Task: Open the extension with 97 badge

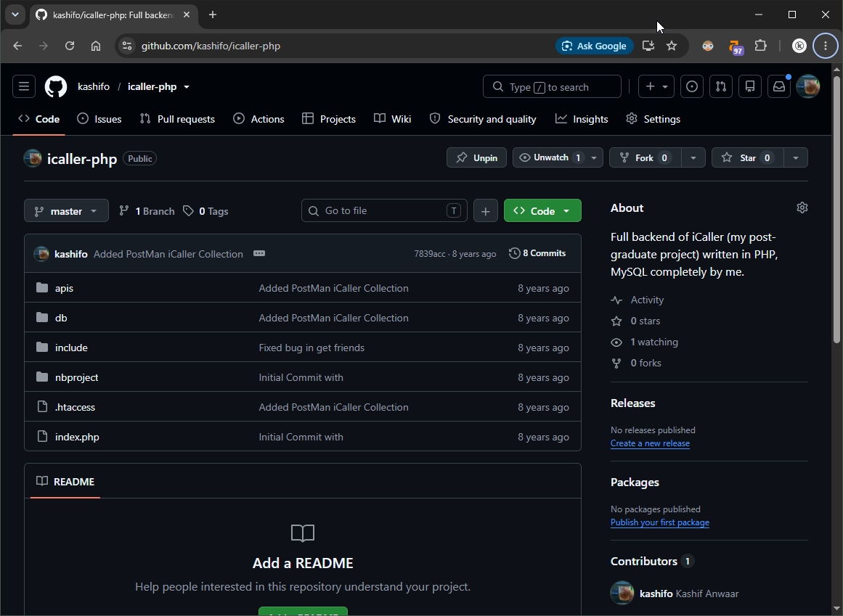Action: point(736,47)
